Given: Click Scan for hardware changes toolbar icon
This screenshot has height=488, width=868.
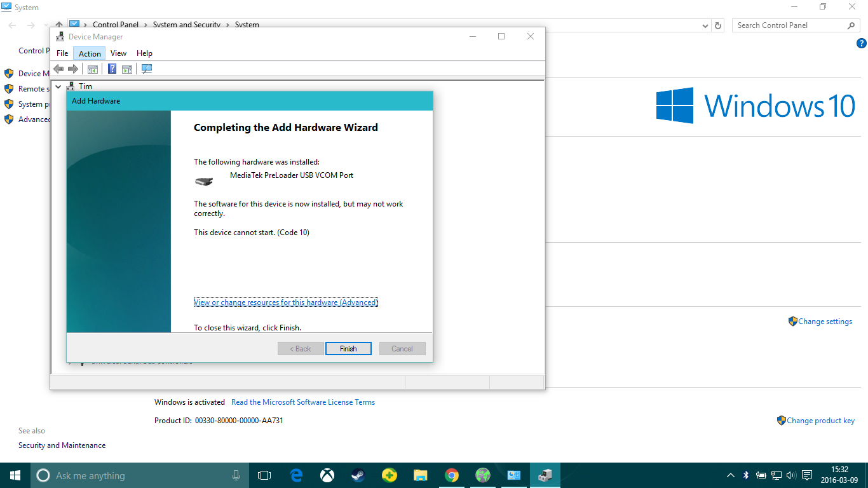Looking at the screenshot, I should point(146,69).
